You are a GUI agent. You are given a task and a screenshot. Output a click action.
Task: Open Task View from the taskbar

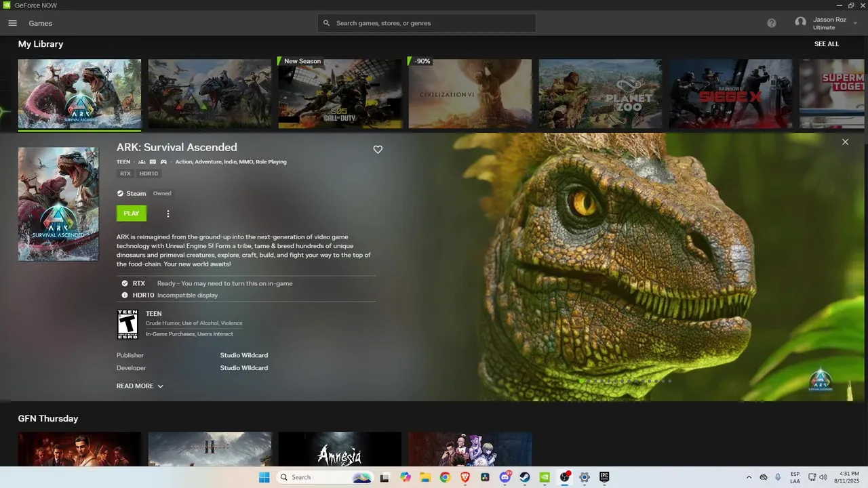[384, 477]
